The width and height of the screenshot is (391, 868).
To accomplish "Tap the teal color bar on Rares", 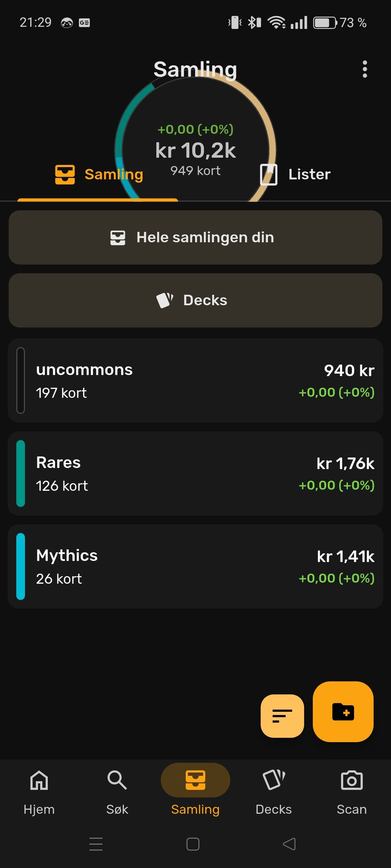I will 21,474.
